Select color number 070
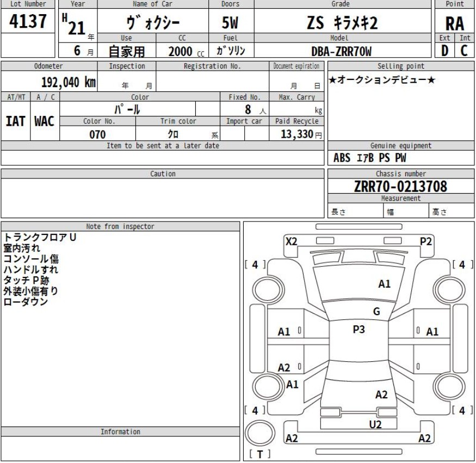Screen dimensions: 476x463 [97, 134]
